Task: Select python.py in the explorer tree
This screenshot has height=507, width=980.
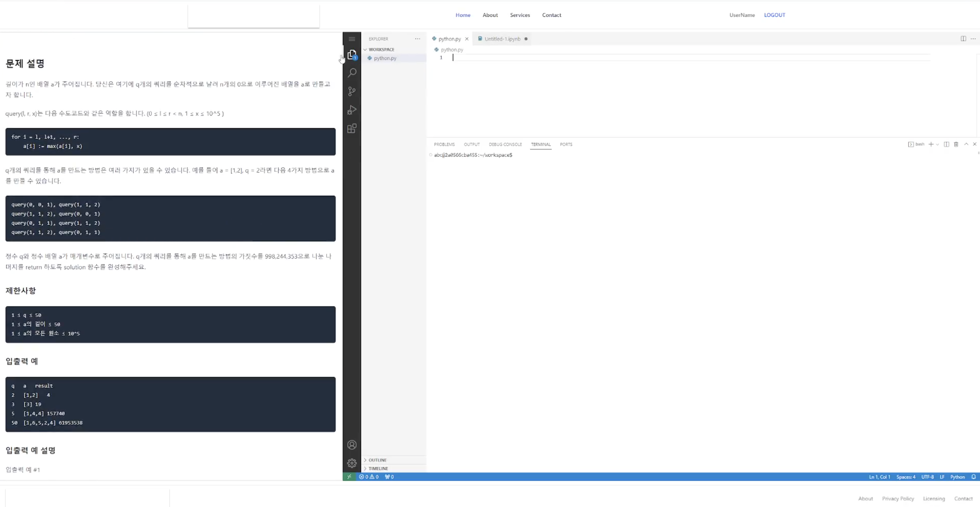Action: click(x=393, y=58)
